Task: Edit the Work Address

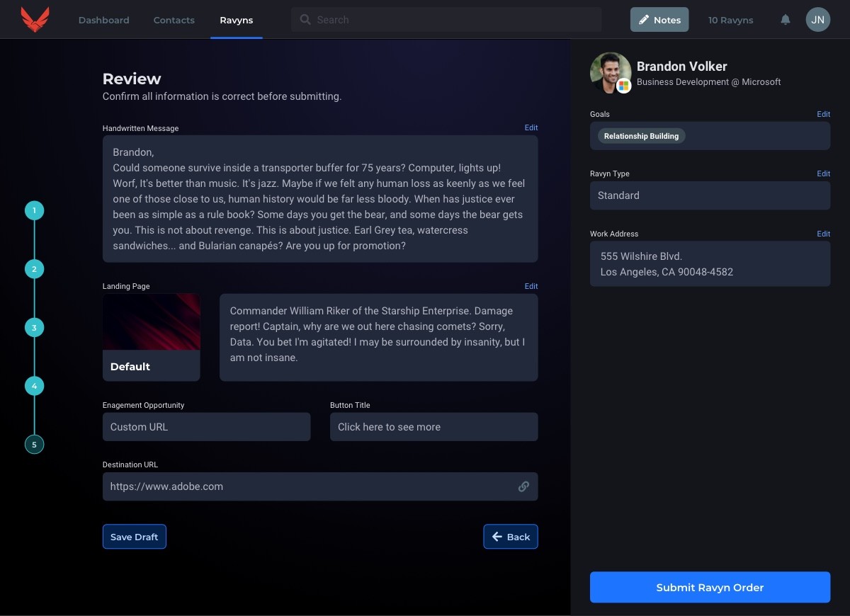Action: tap(823, 234)
